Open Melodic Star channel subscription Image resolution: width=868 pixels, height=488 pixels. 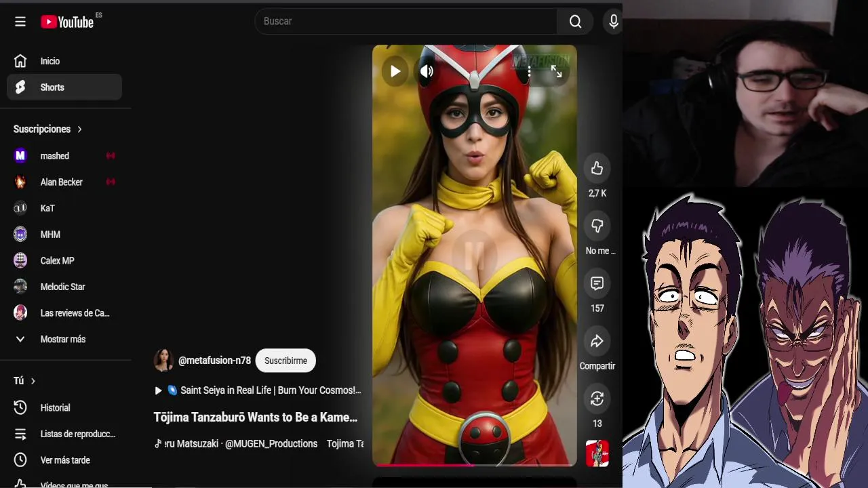click(64, 287)
